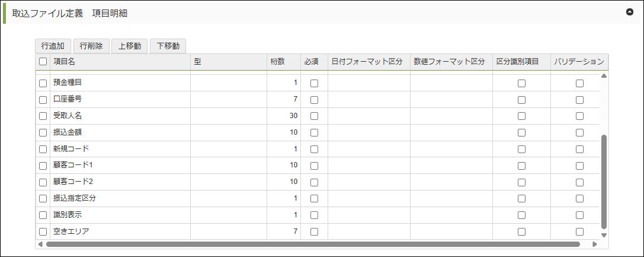Viewport: 644px width, 257px height.
Task: Collapse the 取込ファイル定義 項目明細 section
Action: click(630, 12)
